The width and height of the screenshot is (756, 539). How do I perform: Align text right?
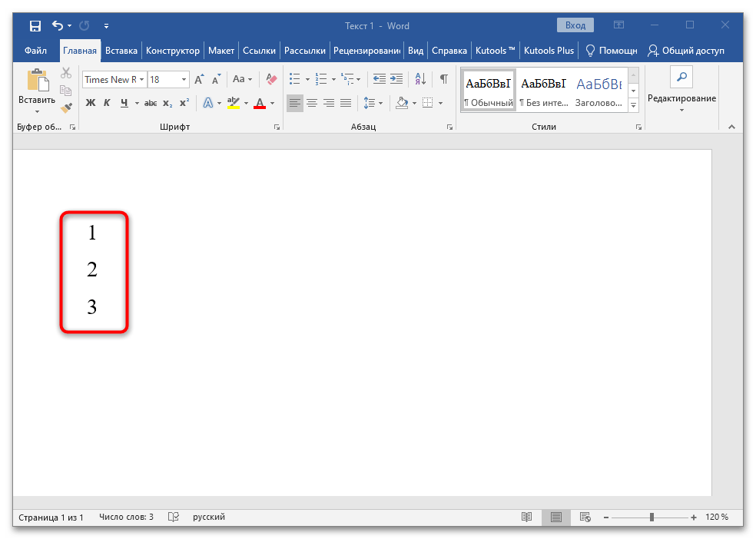(329, 103)
